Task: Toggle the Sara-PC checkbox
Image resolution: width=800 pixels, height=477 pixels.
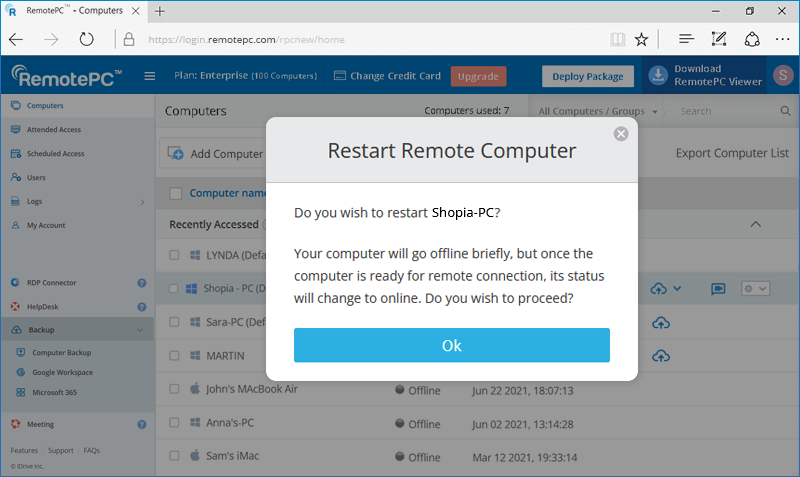Action: [x=175, y=323]
